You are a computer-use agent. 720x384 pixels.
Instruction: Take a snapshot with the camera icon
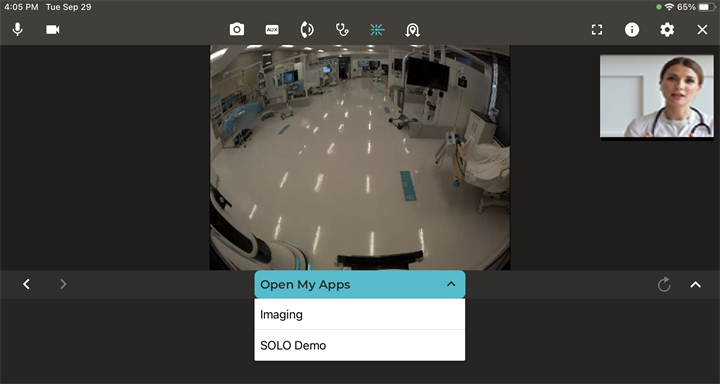237,30
